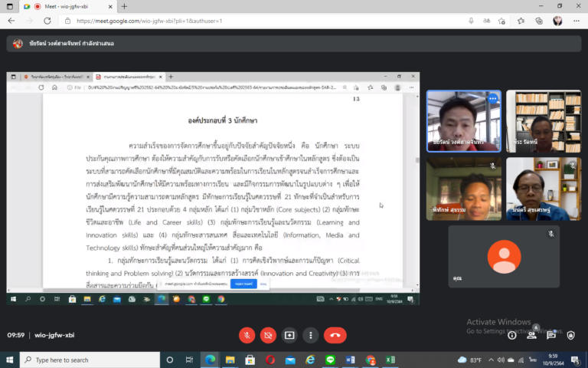The height and width of the screenshot is (368, 588).
Task: Click the blue button in the sharing notification bar
Action: click(x=243, y=284)
